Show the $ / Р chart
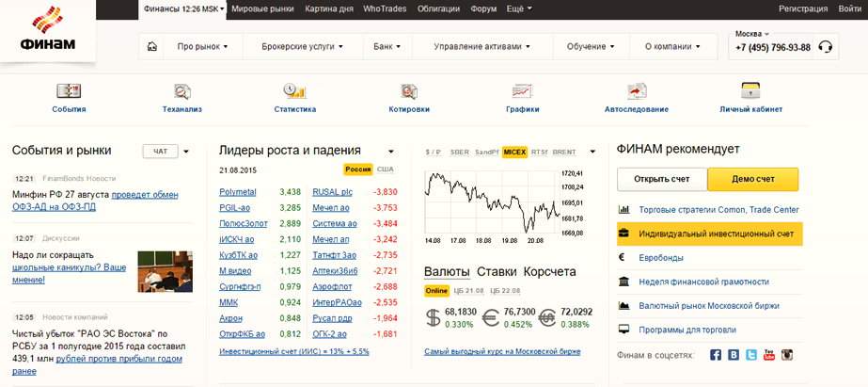The width and height of the screenshot is (868, 387). (434, 152)
